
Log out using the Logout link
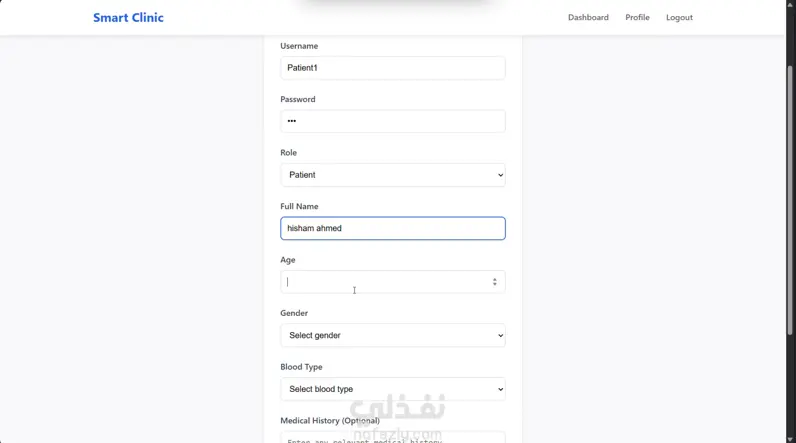(x=679, y=18)
